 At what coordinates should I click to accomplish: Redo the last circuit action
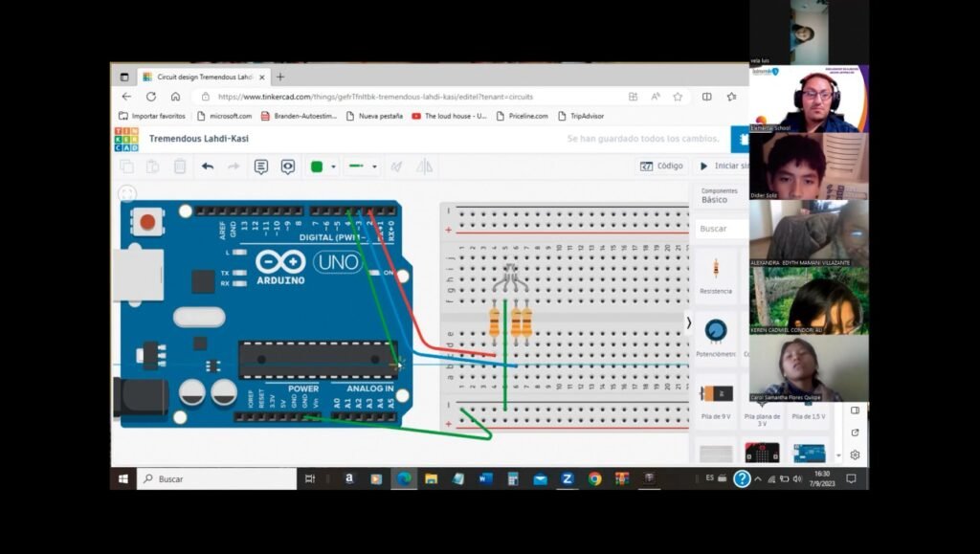coord(234,166)
